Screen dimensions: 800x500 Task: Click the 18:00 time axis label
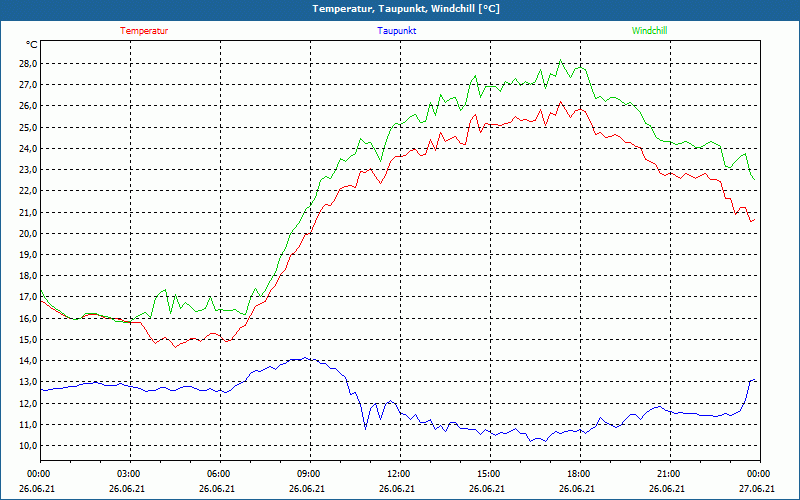[x=580, y=473]
